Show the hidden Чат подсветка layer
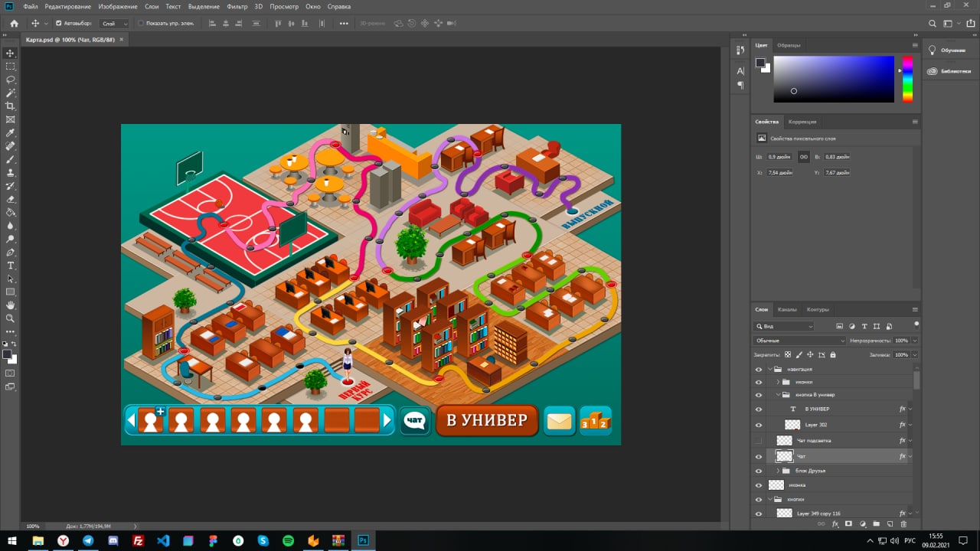980x551 pixels. (759, 441)
